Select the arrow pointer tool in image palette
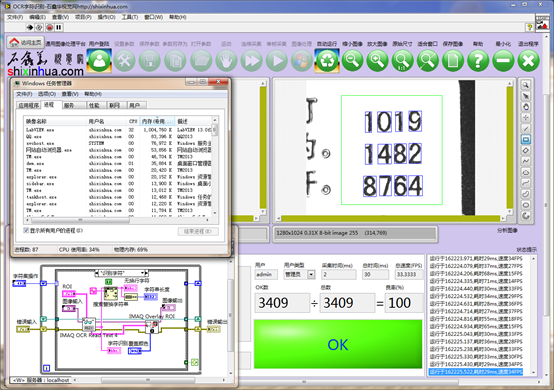This screenshot has height=390, width=554. [x=526, y=96]
